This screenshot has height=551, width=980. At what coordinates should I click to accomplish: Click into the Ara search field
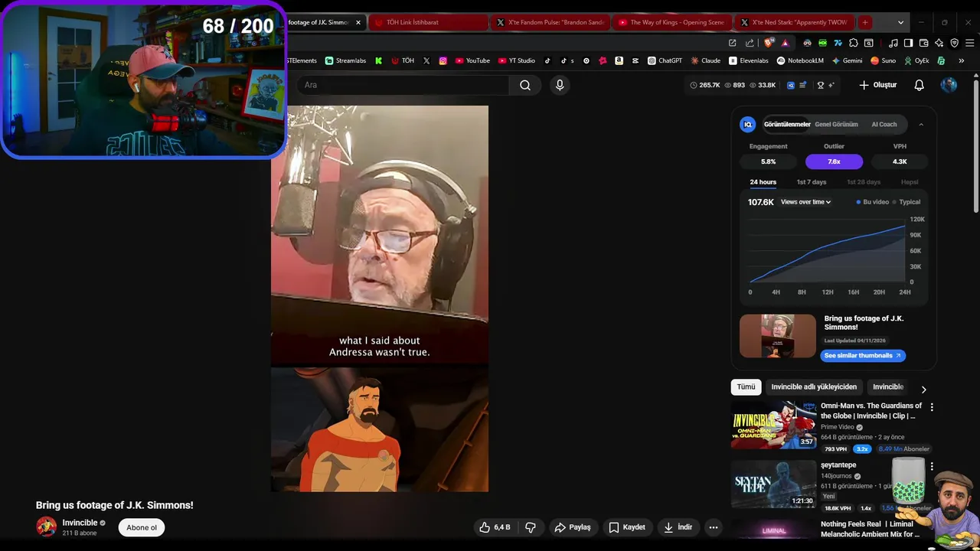pos(403,85)
